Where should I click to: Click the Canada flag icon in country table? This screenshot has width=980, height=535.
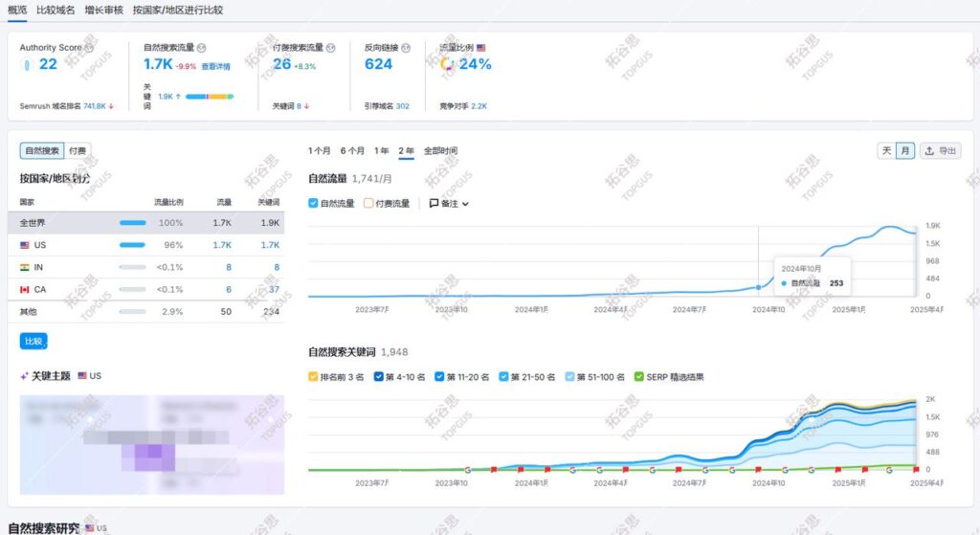24,289
